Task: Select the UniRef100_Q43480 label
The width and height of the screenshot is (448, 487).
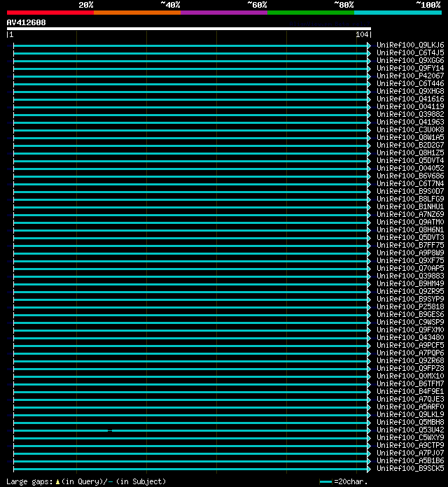Action: pyautogui.click(x=410, y=337)
